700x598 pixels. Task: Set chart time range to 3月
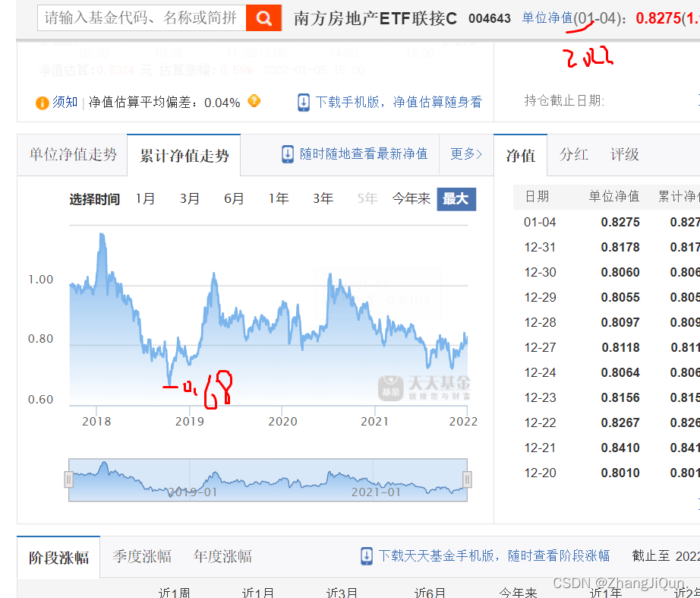(189, 198)
